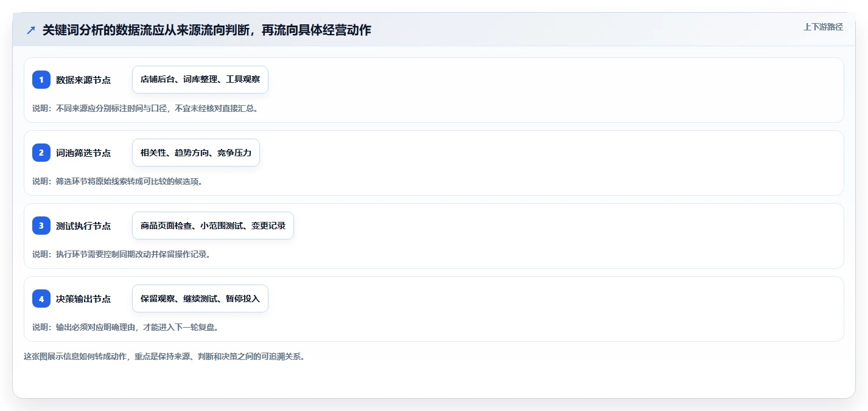Screen dimensions: 868x411
Task: Click the 测试执行节点 title
Action: pyautogui.click(x=83, y=226)
